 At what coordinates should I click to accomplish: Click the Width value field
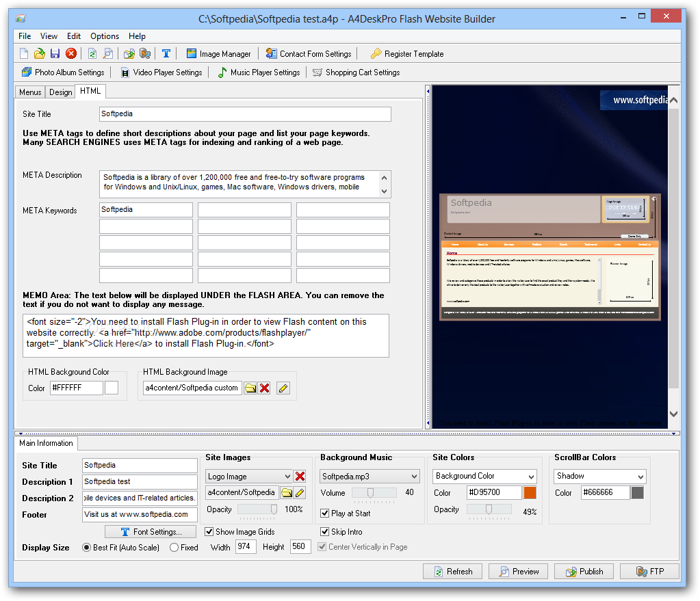246,546
